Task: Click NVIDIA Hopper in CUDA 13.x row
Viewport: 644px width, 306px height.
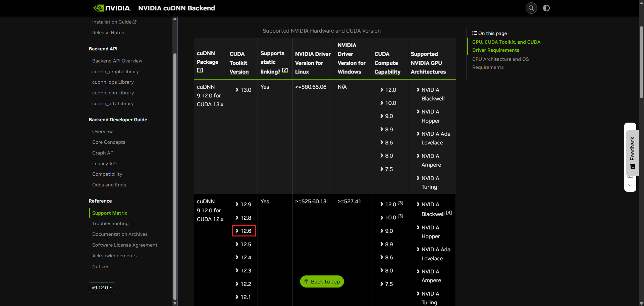Action: pyautogui.click(x=431, y=116)
